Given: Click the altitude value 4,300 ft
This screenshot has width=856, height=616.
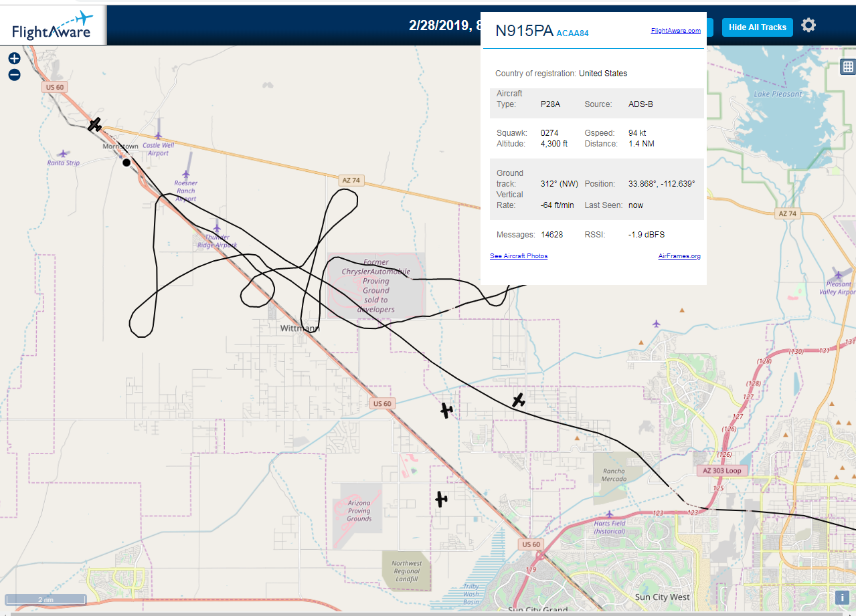Looking at the screenshot, I should tap(555, 144).
